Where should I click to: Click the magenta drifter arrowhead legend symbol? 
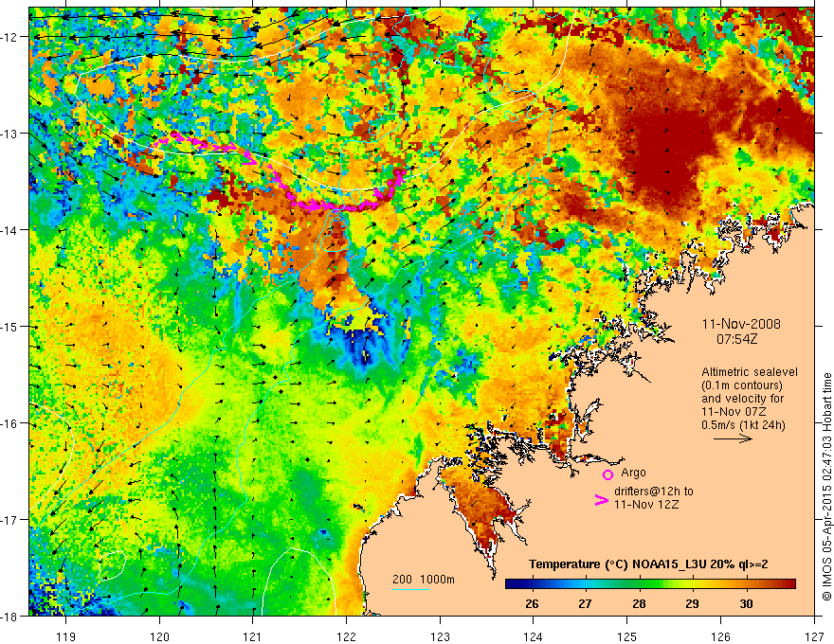click(601, 500)
